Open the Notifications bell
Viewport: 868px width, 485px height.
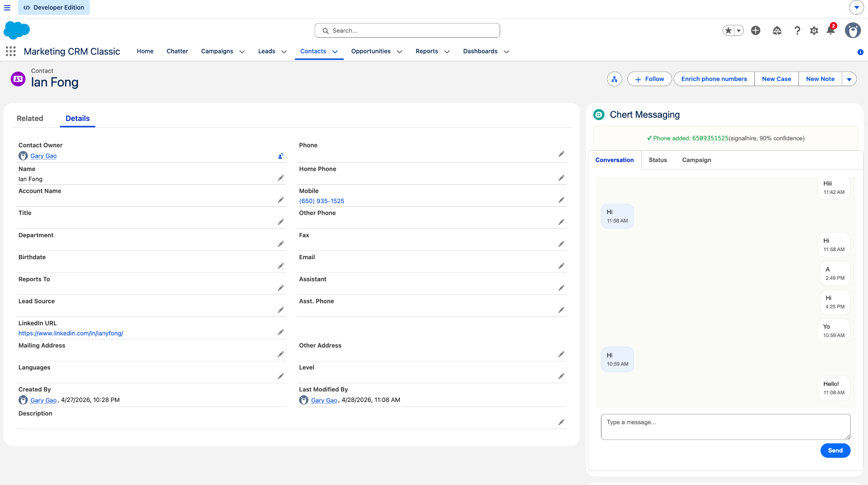tap(831, 30)
